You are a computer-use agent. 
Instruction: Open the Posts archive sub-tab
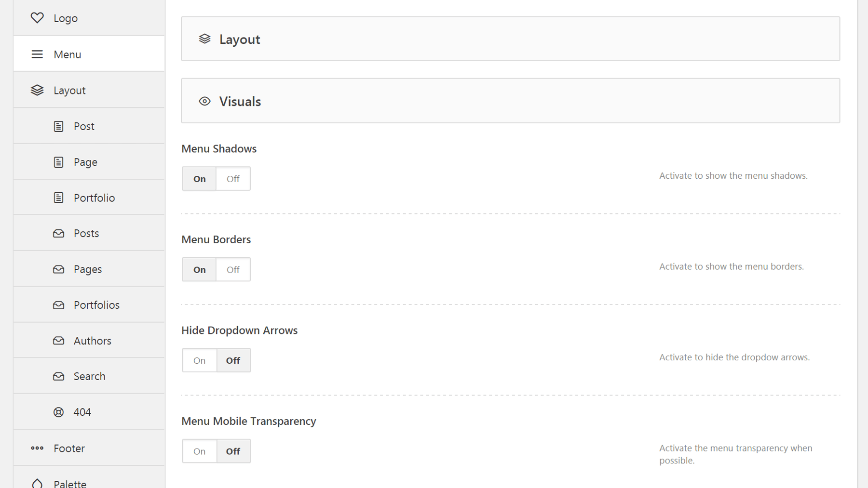coord(89,233)
